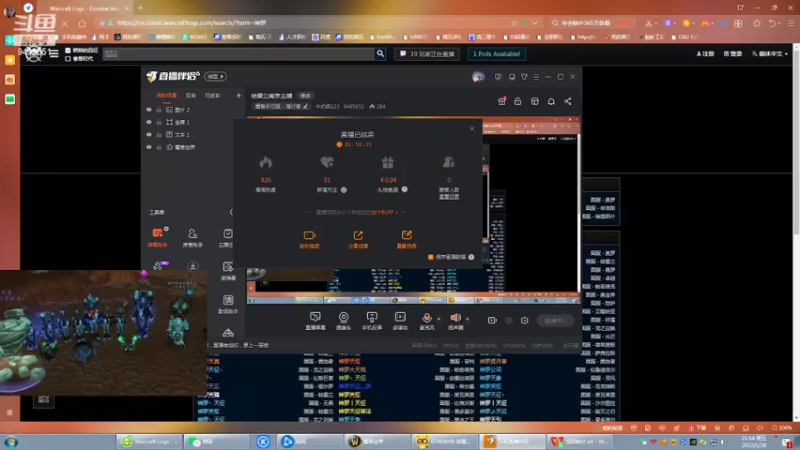The height and width of the screenshot is (450, 800).
Task: Click the 1 Polls Available button
Action: coord(496,54)
